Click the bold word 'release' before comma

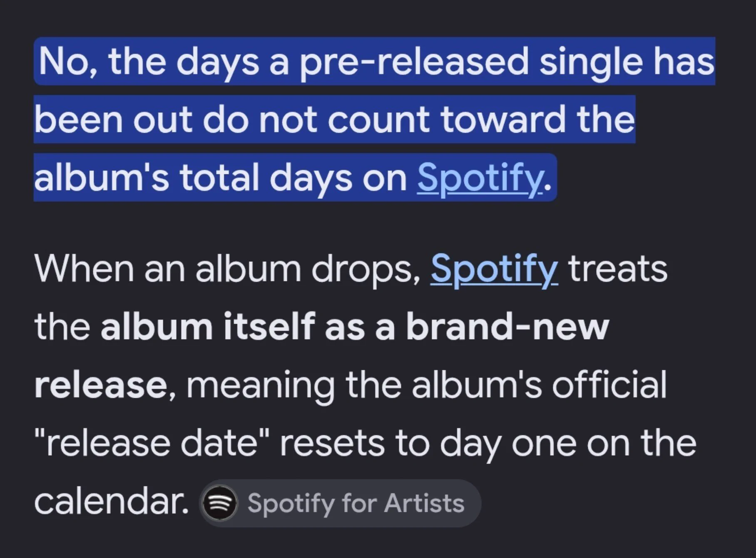[101, 386]
